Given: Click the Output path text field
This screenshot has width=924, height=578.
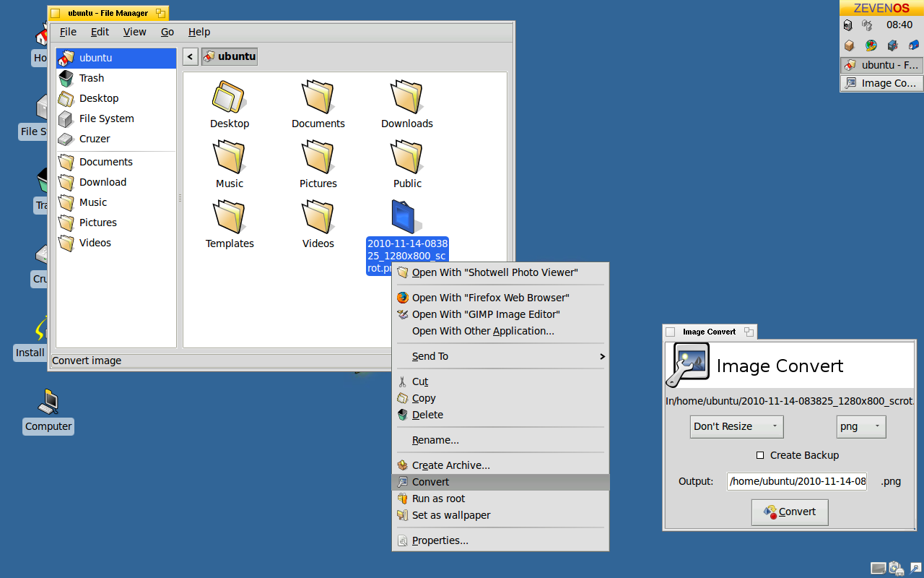Looking at the screenshot, I should [796, 481].
